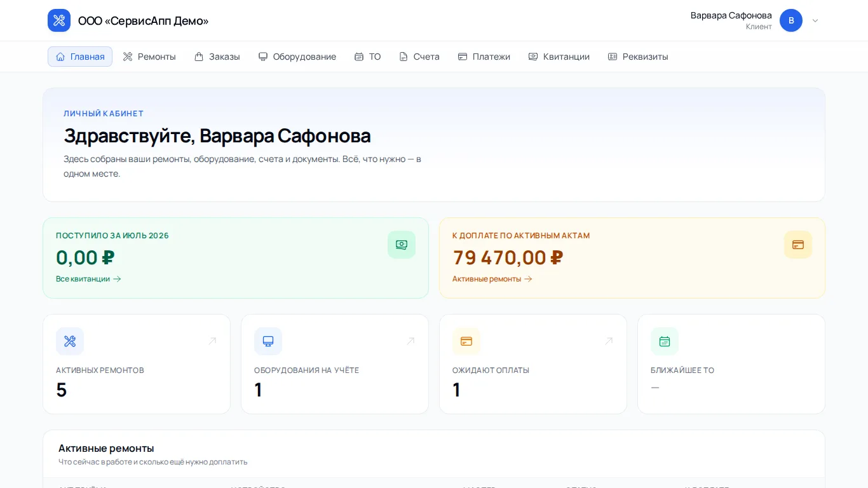
Task: Open the Счета tab
Action: [x=419, y=57]
